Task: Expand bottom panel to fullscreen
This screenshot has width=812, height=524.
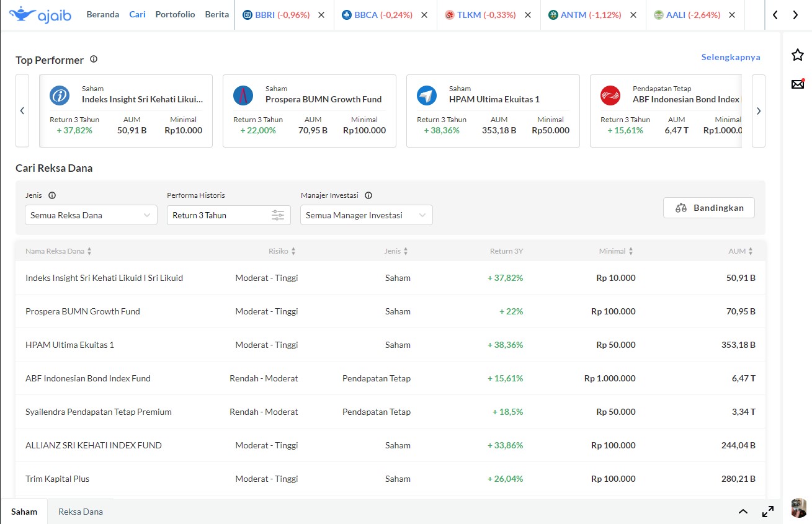Action: pos(768,512)
